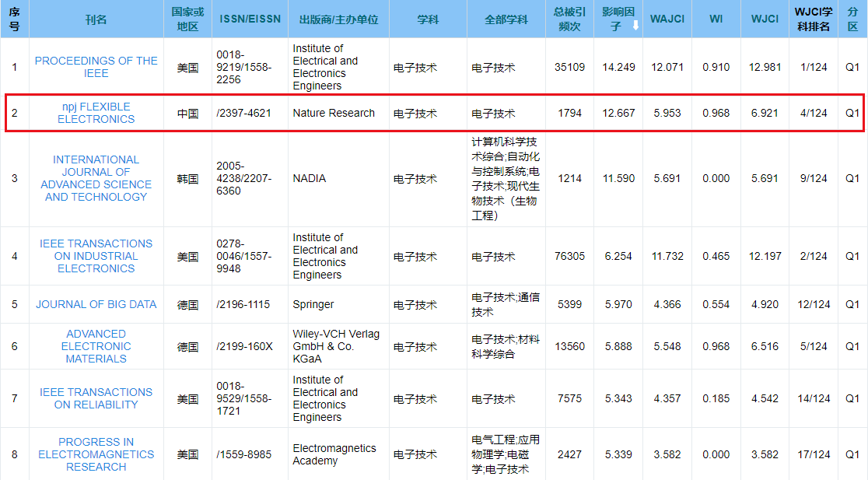Click the WJCI学科排名 column header
The image size is (868, 480).
[814, 19]
